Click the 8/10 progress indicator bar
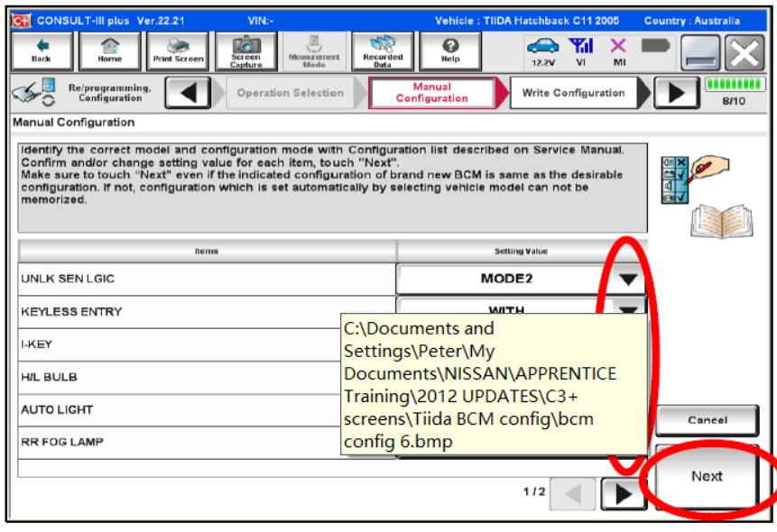The height and width of the screenshot is (532, 777). [735, 85]
